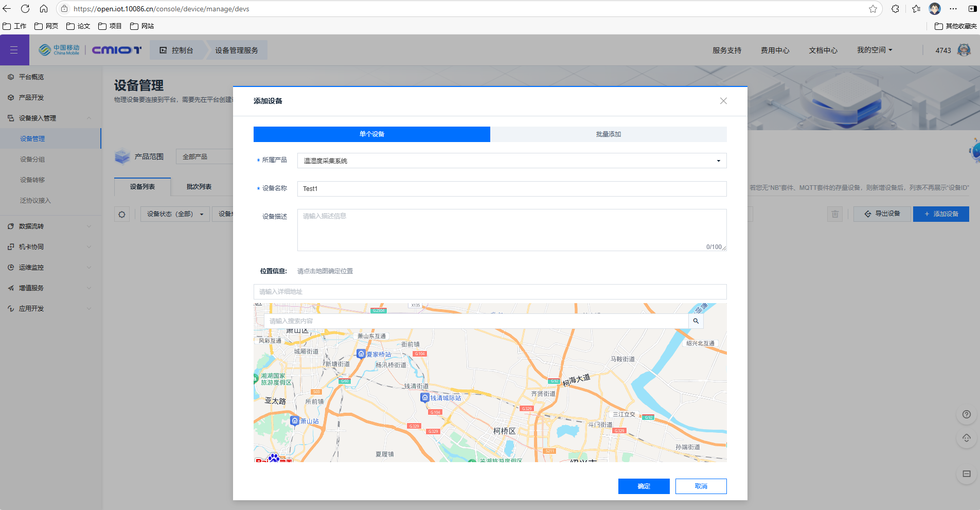Screen dimensions: 980x510
Task: Open the 机卡协同 sidebar icon
Action: tap(10, 247)
